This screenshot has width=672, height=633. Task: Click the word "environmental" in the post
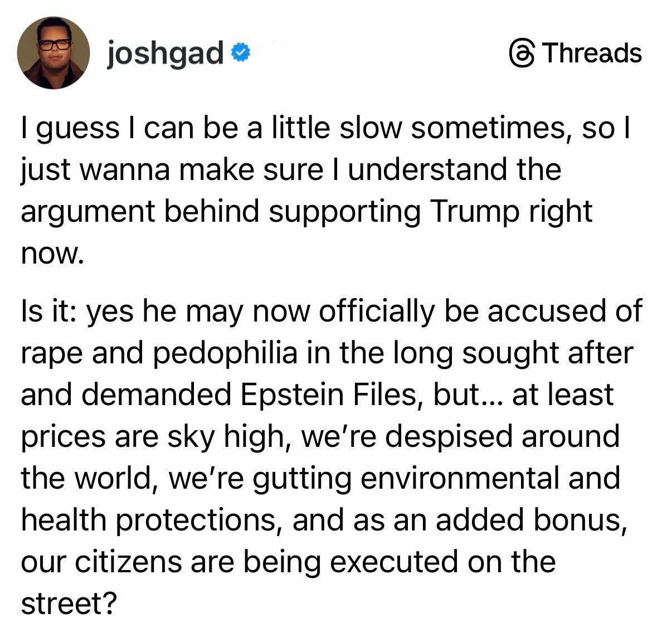pyautogui.click(x=457, y=478)
